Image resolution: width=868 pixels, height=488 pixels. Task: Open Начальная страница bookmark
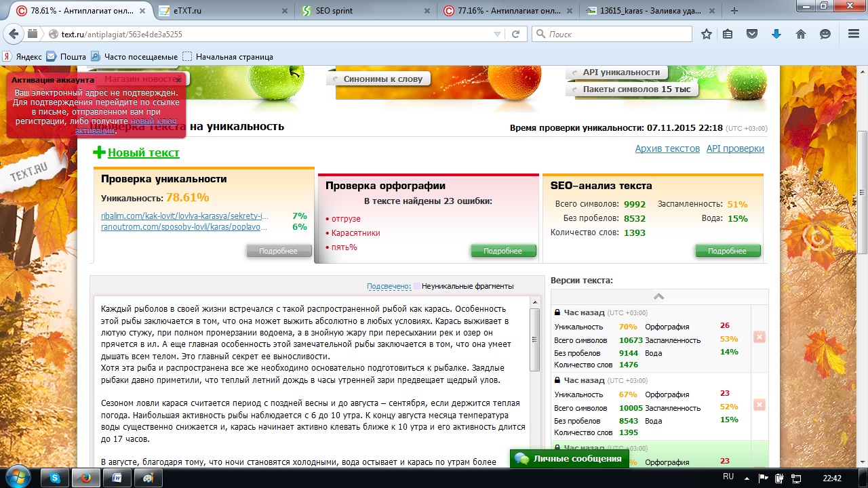coord(228,57)
